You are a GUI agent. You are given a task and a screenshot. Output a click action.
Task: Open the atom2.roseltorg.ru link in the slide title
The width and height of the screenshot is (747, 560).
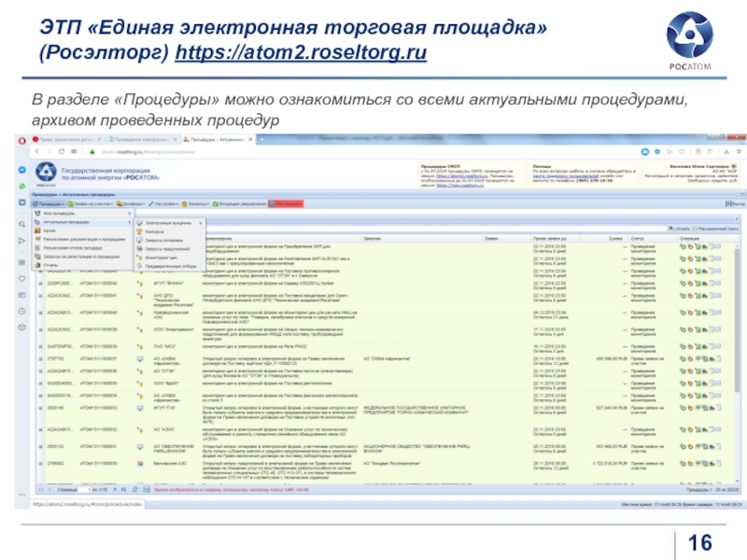[301, 52]
